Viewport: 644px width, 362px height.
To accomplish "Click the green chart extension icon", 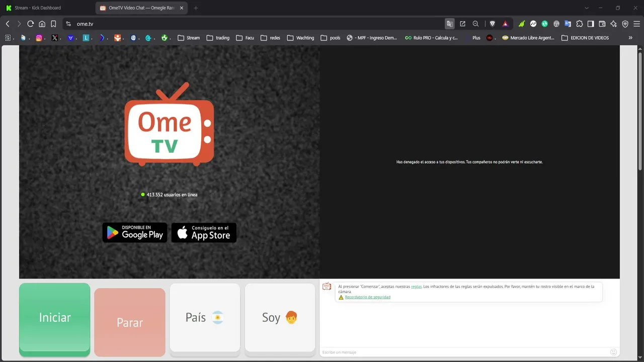I will (522, 24).
